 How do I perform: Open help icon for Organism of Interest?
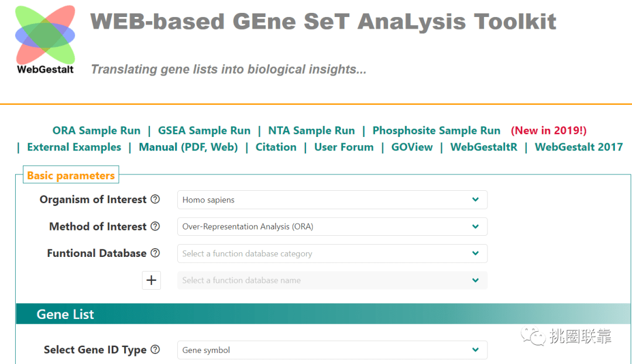click(x=155, y=199)
